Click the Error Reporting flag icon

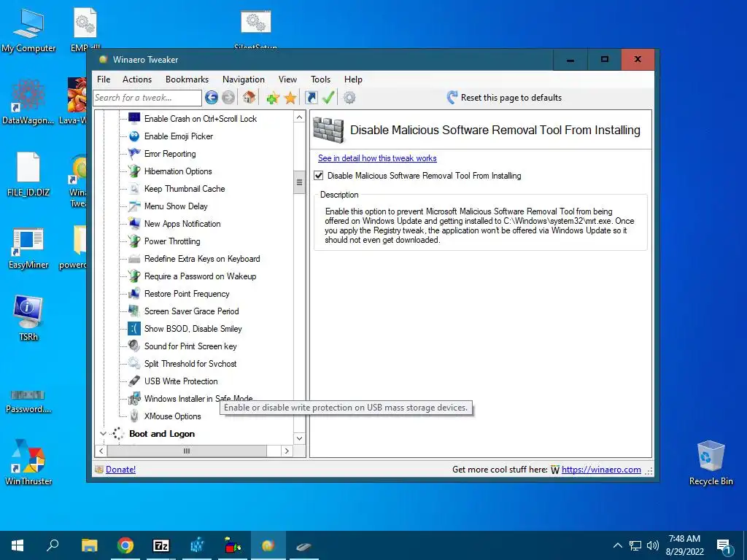click(134, 153)
